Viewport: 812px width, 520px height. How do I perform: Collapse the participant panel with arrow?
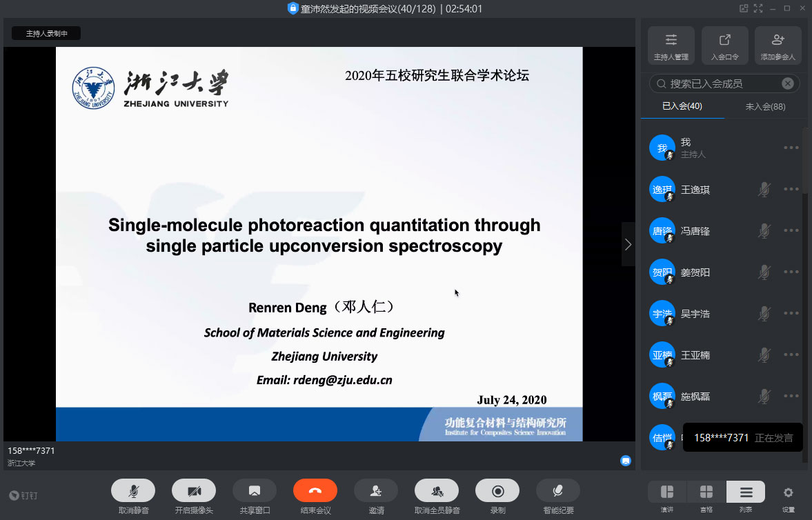tap(628, 244)
